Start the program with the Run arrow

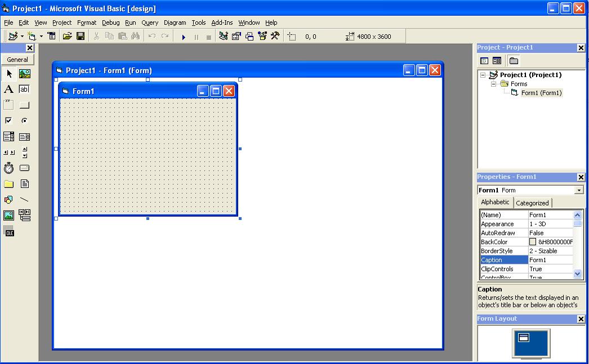[184, 37]
